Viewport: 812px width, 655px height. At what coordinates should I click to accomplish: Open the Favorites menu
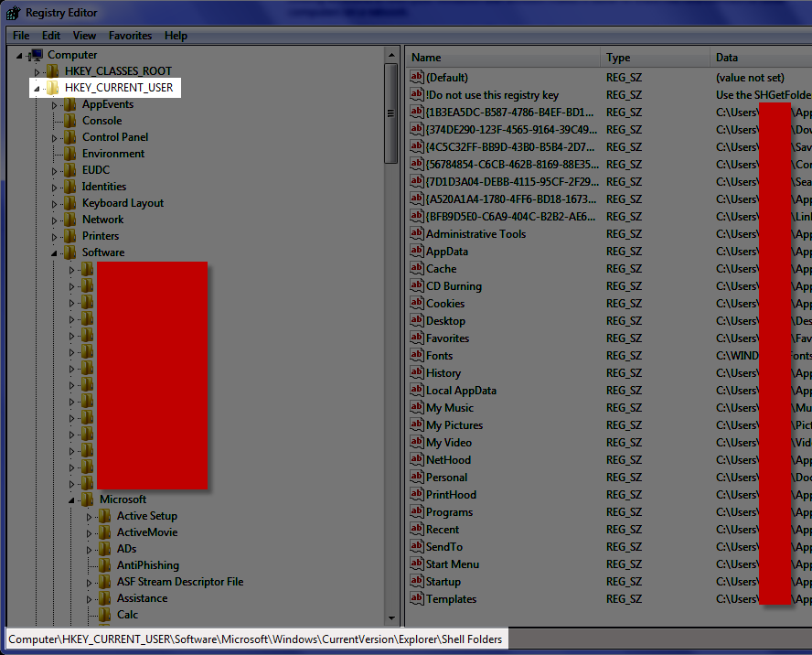coord(130,36)
